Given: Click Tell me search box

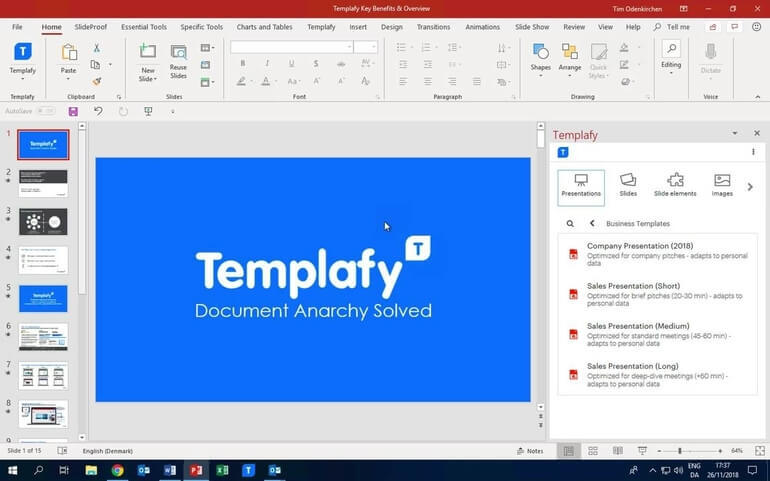Looking at the screenshot, I should (x=672, y=27).
